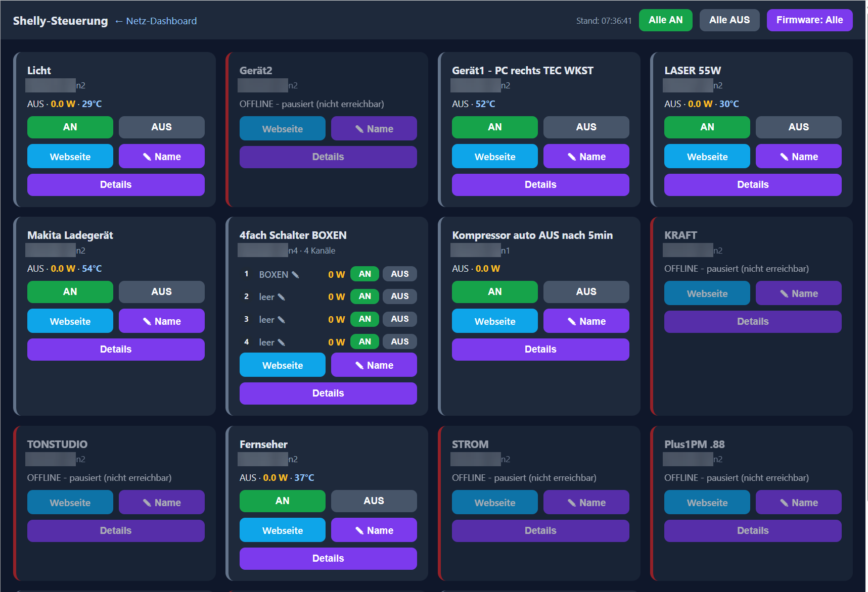Show TONSTUDIO Details

(x=116, y=531)
